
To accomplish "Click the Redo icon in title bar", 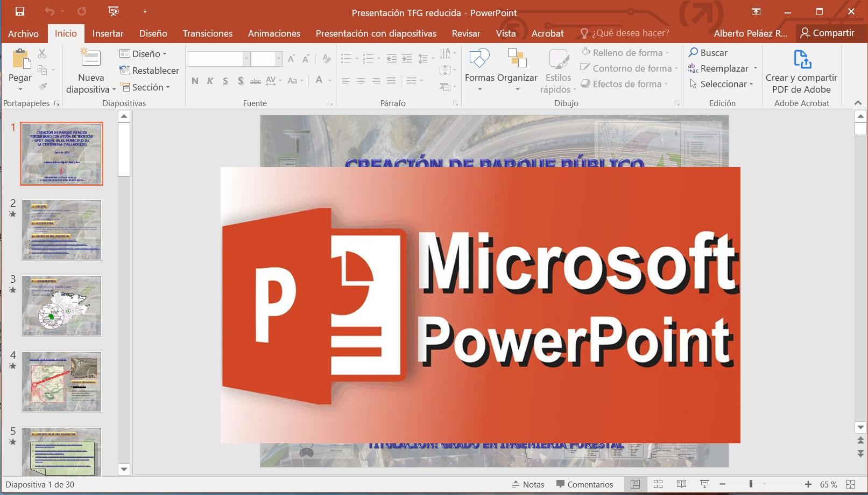I will pyautogui.click(x=82, y=11).
